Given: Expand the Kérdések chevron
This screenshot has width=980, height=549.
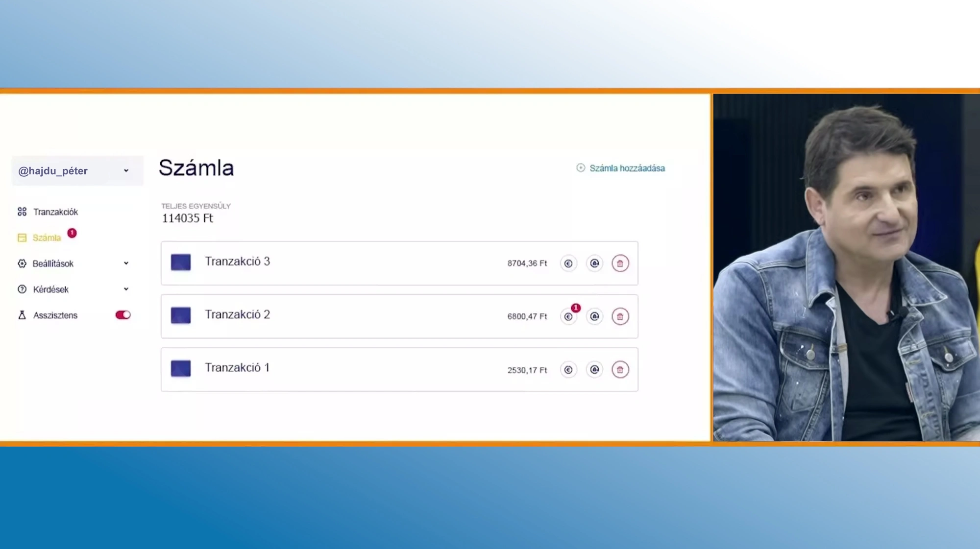Looking at the screenshot, I should (x=126, y=289).
